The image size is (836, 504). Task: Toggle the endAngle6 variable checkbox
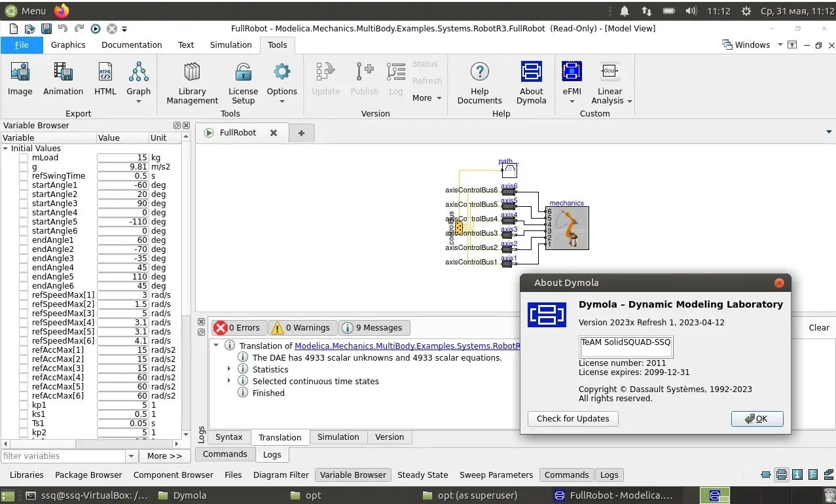(24, 286)
